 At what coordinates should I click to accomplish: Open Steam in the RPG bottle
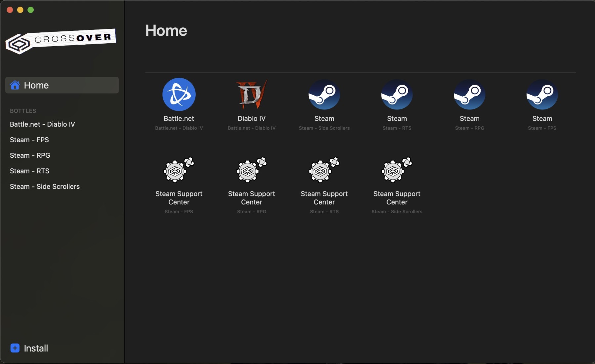point(469,95)
